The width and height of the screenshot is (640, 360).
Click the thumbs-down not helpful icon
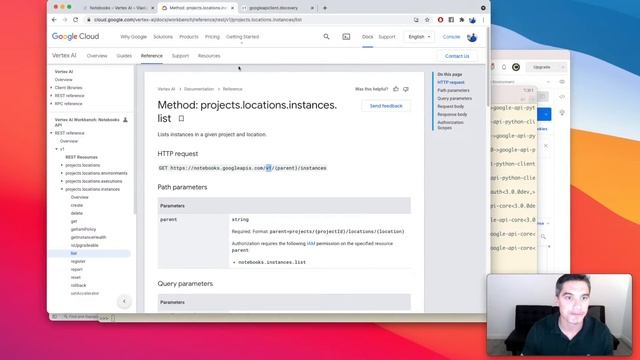(x=406, y=89)
